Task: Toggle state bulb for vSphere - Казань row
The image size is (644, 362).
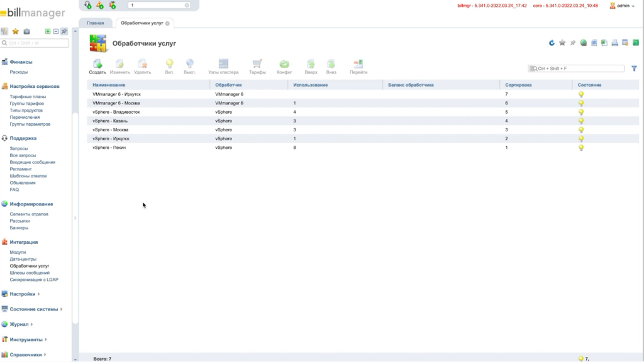Action: [x=580, y=121]
